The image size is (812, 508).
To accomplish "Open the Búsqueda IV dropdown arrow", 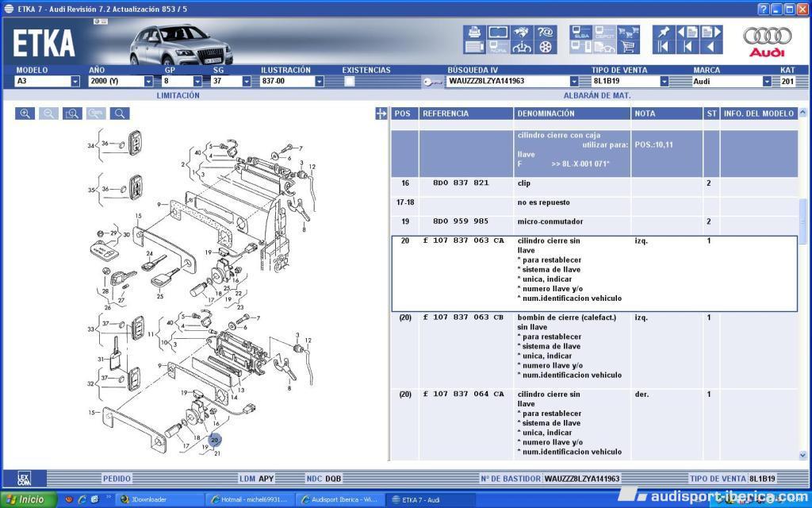I will click(x=574, y=82).
